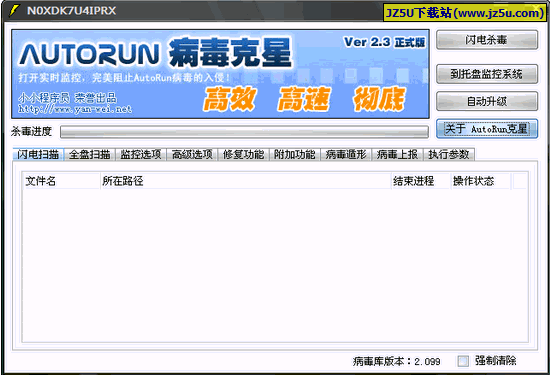Open 关于 AutoRun克星 dialog
This screenshot has height=375, width=550.
click(x=487, y=129)
